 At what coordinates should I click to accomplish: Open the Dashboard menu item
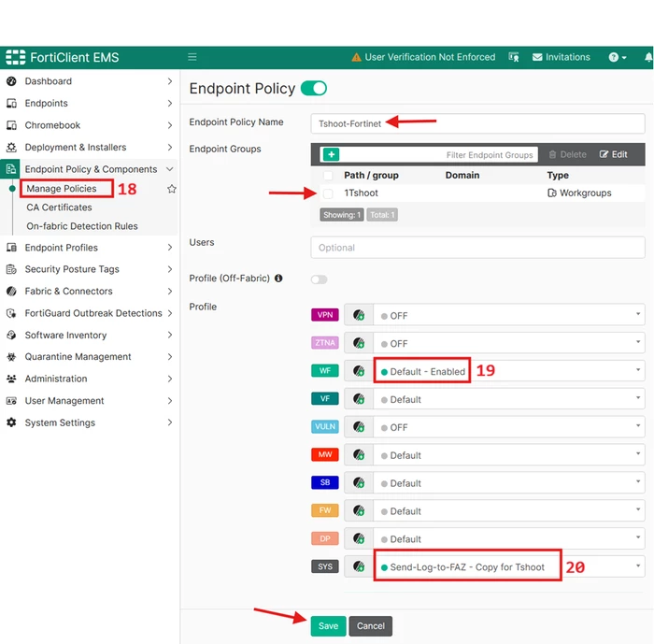coord(90,81)
